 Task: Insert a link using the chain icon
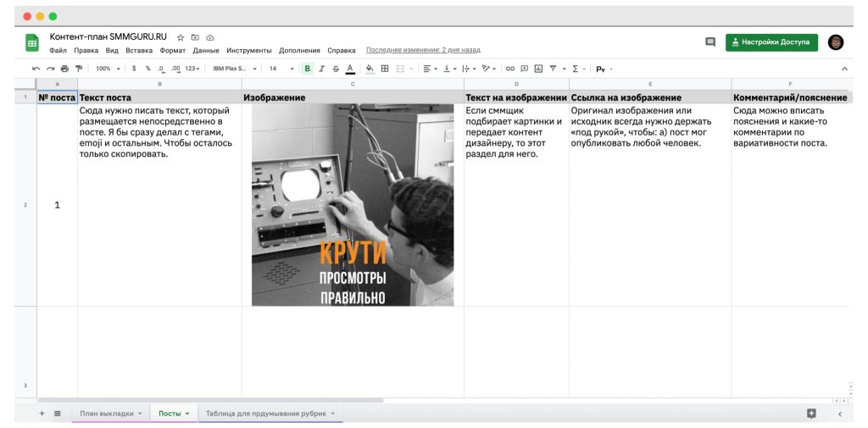pyautogui.click(x=510, y=69)
